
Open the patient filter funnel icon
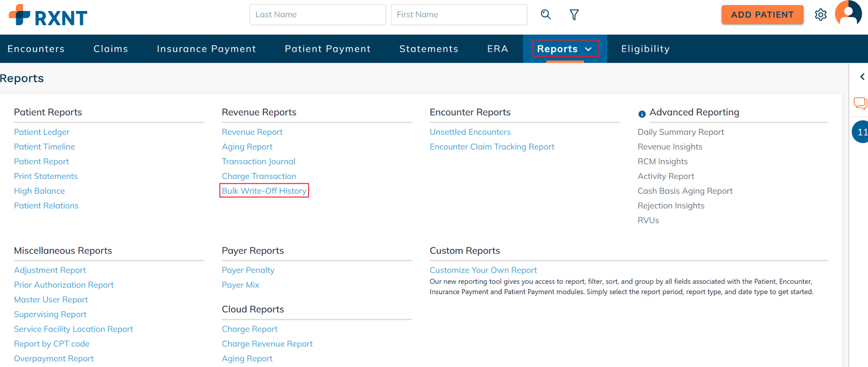(x=574, y=15)
